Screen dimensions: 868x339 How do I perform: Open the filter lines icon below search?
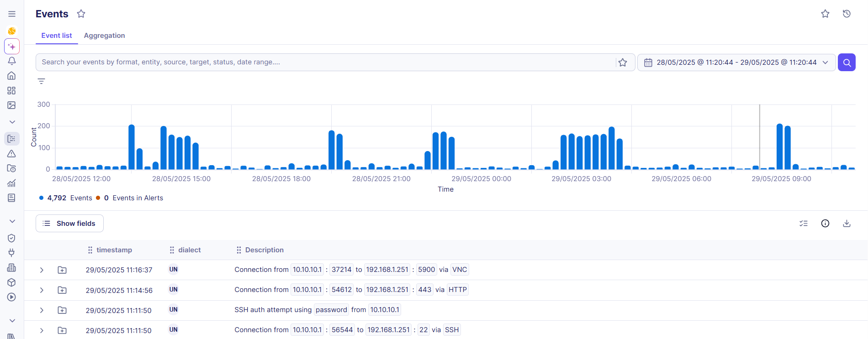42,81
